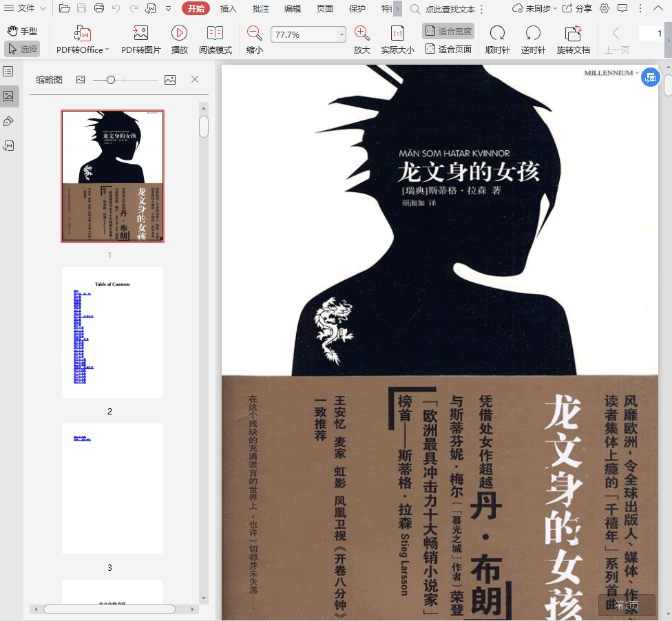The height and width of the screenshot is (621, 672).
Task: Set view to 实际大小 actual size
Action: 398,39
